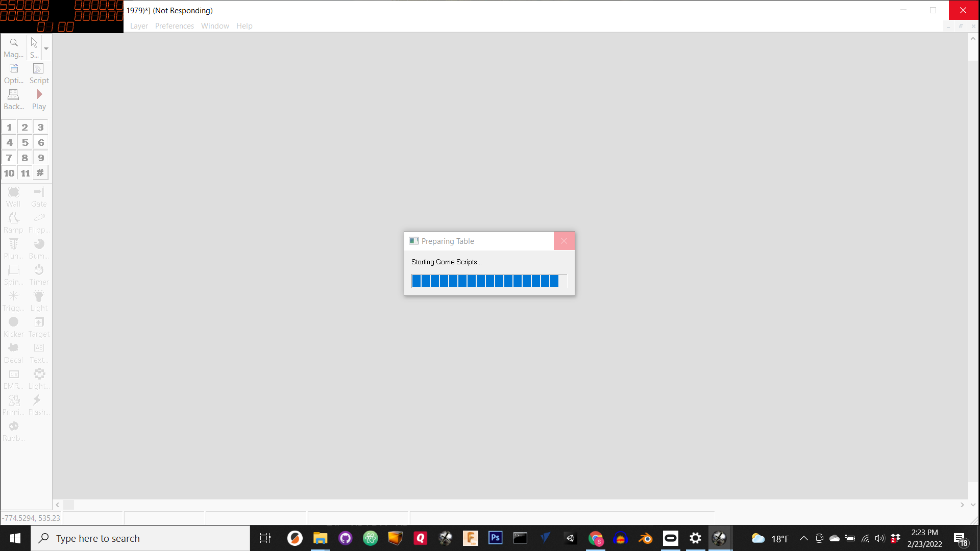Open the Options panel
The height and width of the screenshot is (551, 980).
click(14, 73)
